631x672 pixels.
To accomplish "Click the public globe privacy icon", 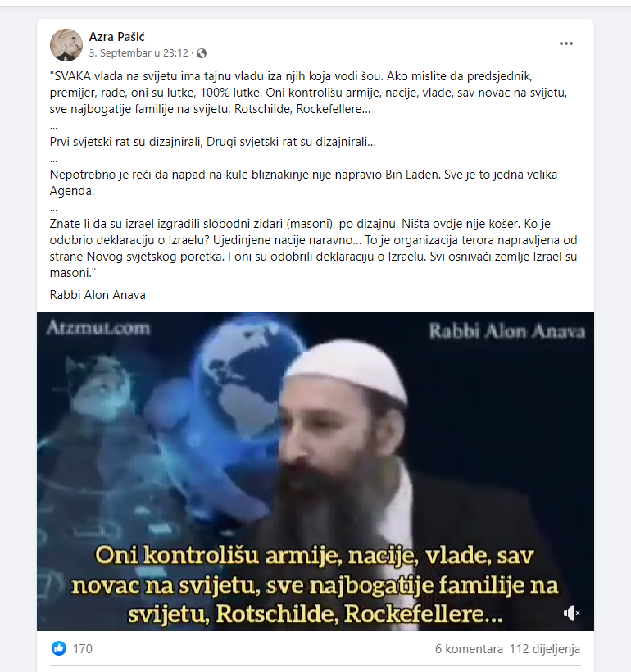I will [x=202, y=53].
